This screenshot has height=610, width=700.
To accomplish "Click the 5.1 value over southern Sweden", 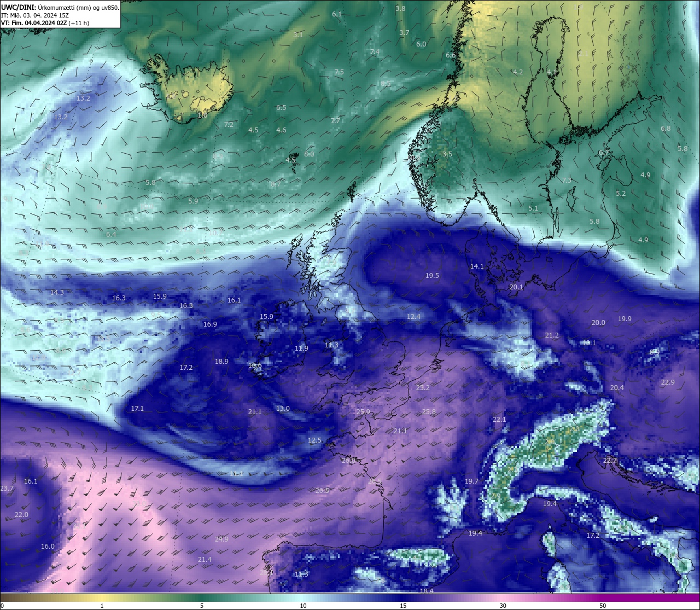I will [x=533, y=208].
